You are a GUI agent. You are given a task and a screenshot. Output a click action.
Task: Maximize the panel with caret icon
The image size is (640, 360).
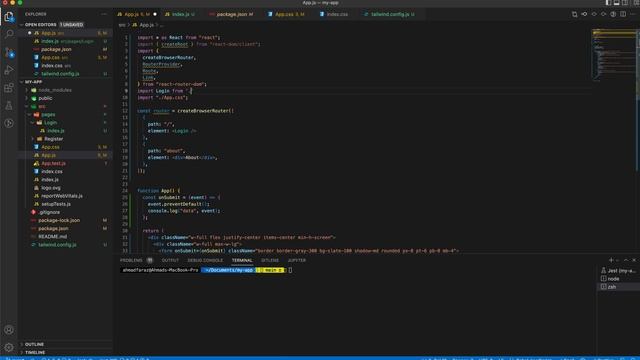626,260
